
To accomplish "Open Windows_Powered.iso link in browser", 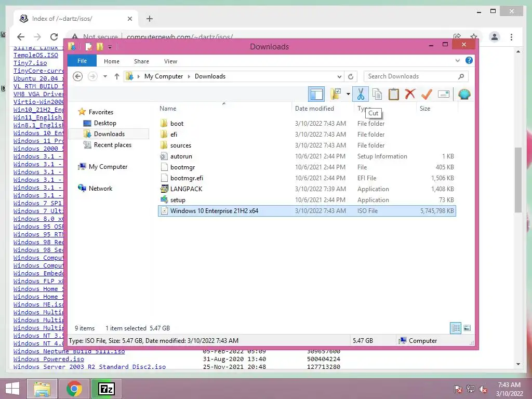I will click(48, 359).
